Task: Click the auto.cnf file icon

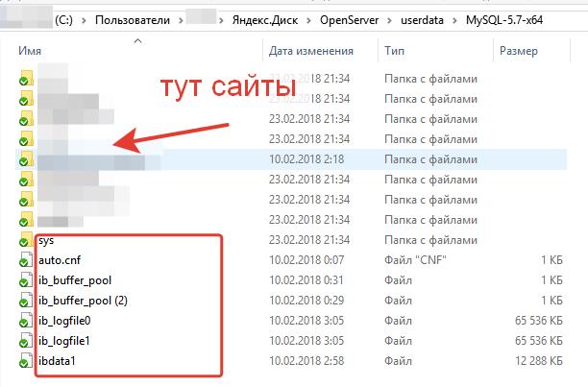Action: [26, 259]
